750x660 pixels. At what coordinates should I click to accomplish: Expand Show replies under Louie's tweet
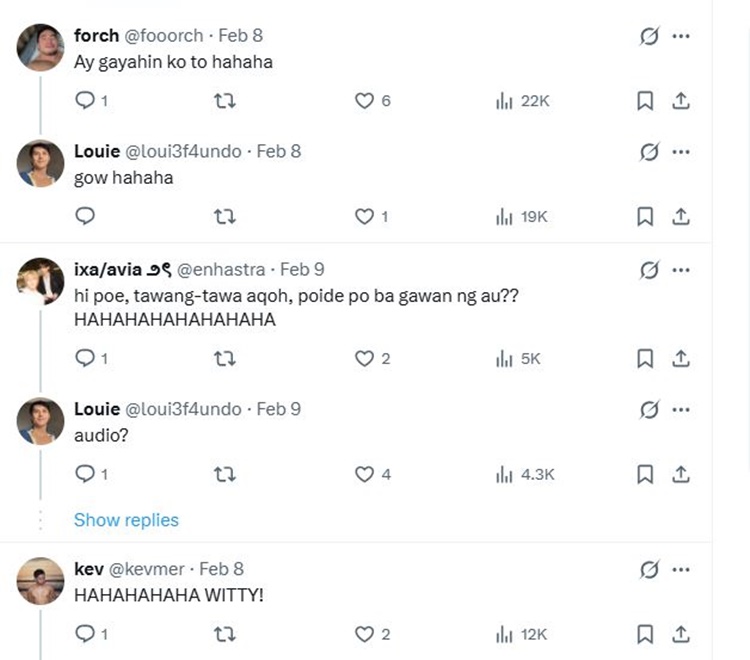click(x=126, y=520)
